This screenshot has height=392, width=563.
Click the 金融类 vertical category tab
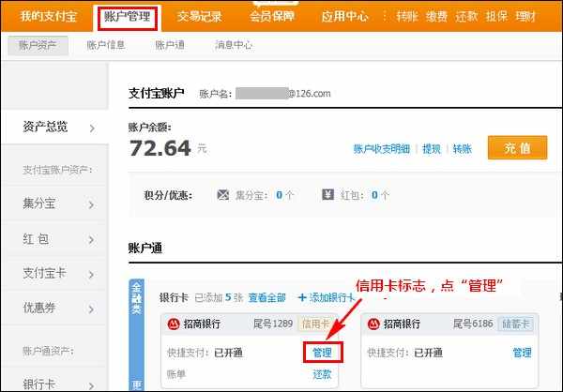point(136,298)
